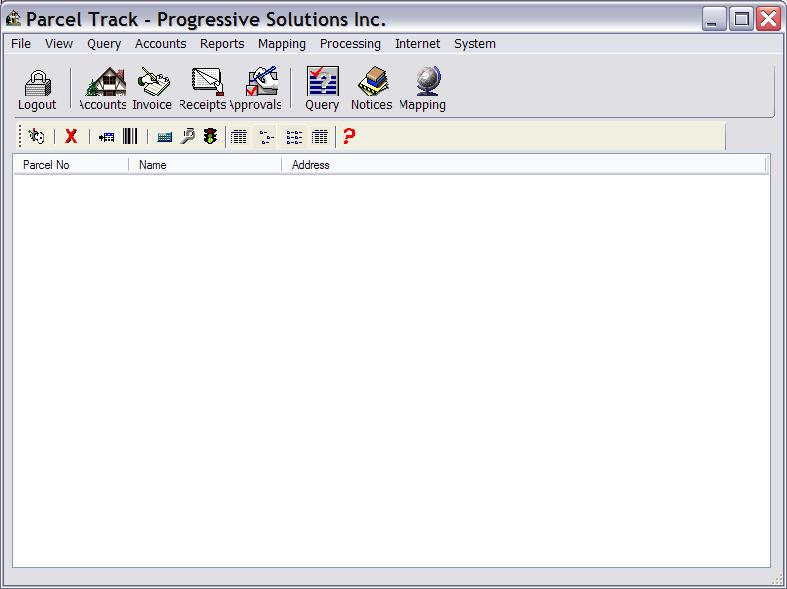Open the Reports menu
Image resolution: width=787 pixels, height=589 pixels.
click(222, 44)
